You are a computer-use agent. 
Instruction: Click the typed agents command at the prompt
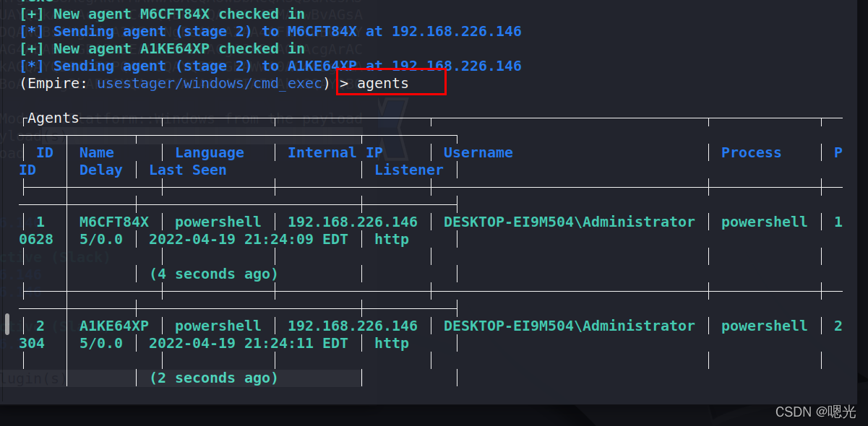click(382, 83)
